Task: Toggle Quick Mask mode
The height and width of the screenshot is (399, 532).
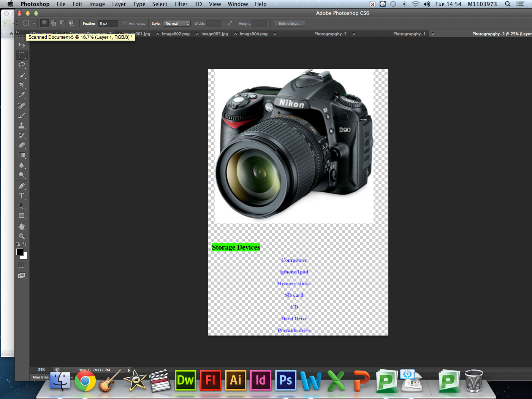Action: [22, 266]
